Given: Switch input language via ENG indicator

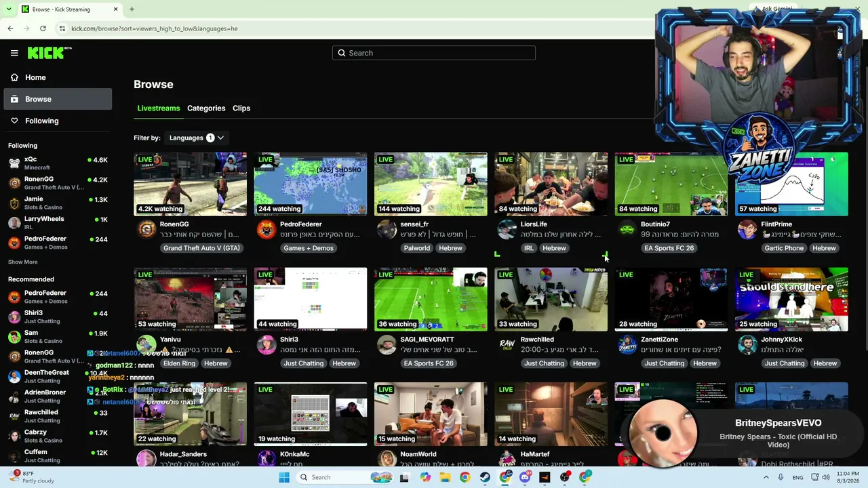Looking at the screenshot, I should coord(798,477).
